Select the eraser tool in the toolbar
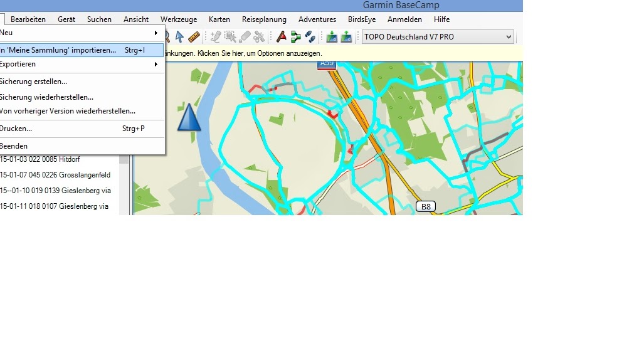 click(x=245, y=36)
